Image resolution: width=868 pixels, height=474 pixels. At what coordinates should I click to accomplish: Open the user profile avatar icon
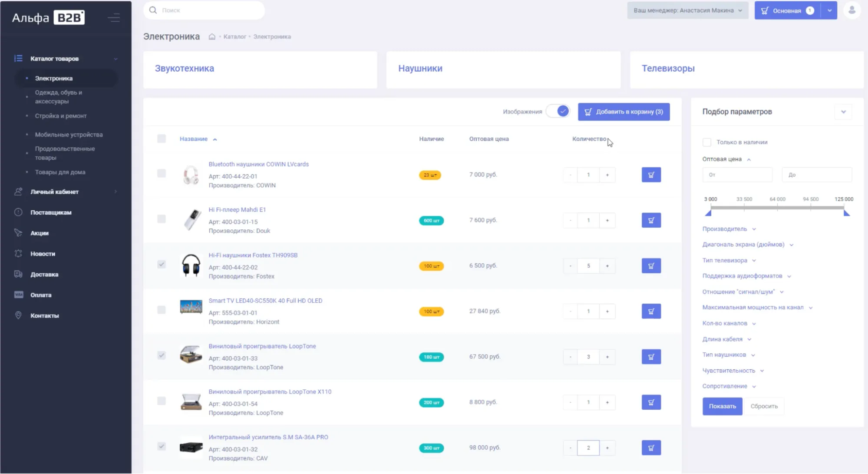pos(852,10)
